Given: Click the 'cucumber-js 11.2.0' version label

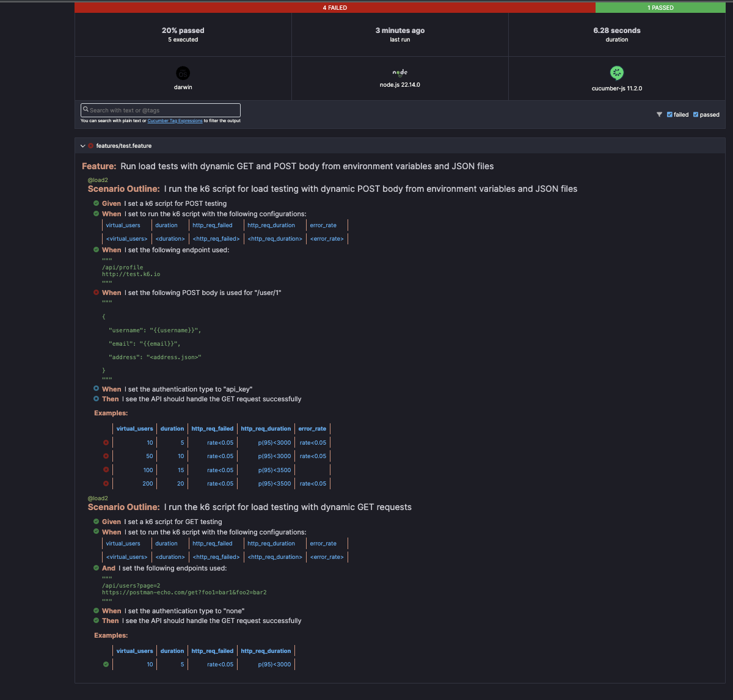Looking at the screenshot, I should (x=617, y=89).
